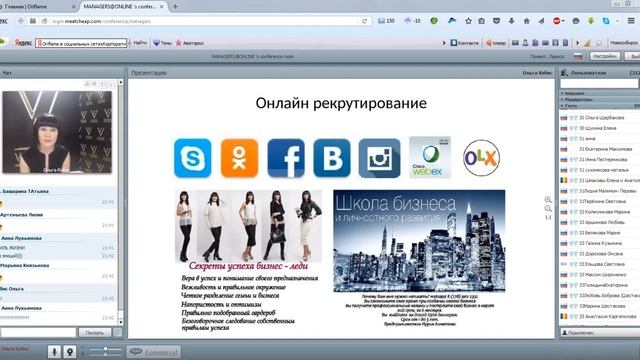Adjust the upper volume slider
The height and width of the screenshot is (360, 640).
pos(105,349)
